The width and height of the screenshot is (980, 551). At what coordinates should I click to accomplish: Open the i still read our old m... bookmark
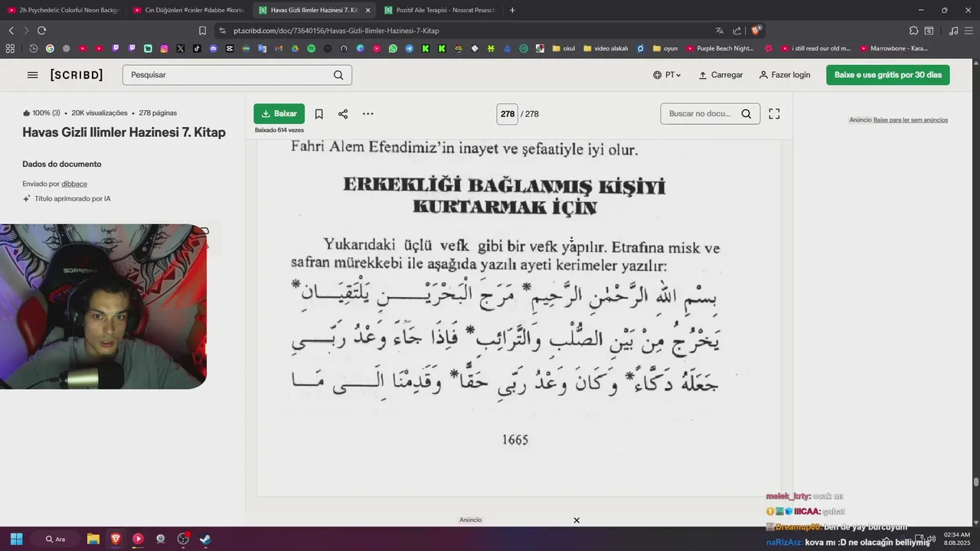(x=816, y=48)
